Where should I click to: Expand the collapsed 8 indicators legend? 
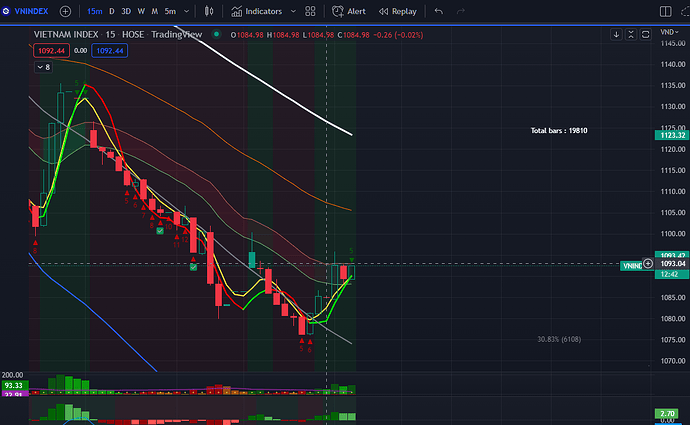click(x=43, y=67)
